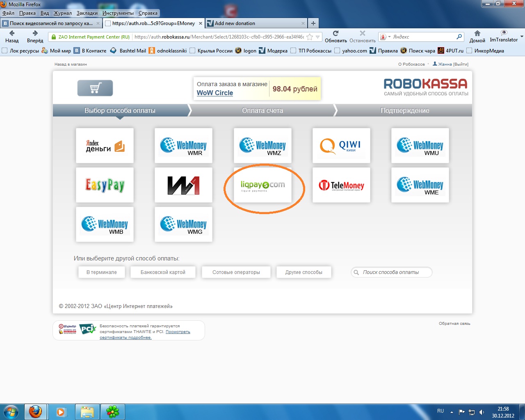Screen dimensions: 525x420
Task: Select the black-red W1 wallet tile
Action: pos(183,185)
